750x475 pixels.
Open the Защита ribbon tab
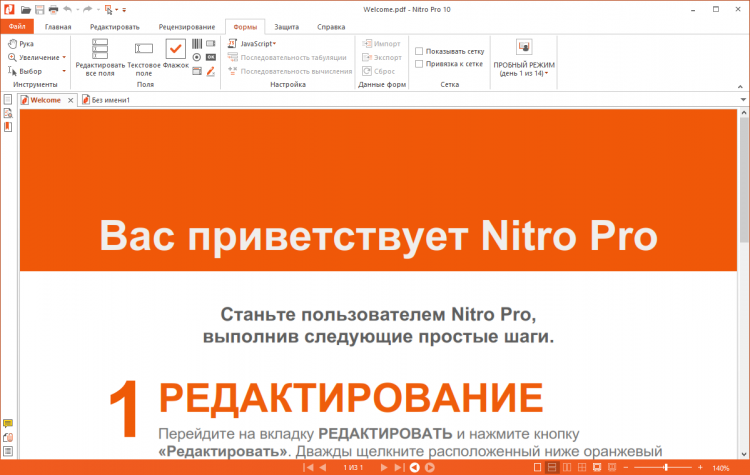287,27
